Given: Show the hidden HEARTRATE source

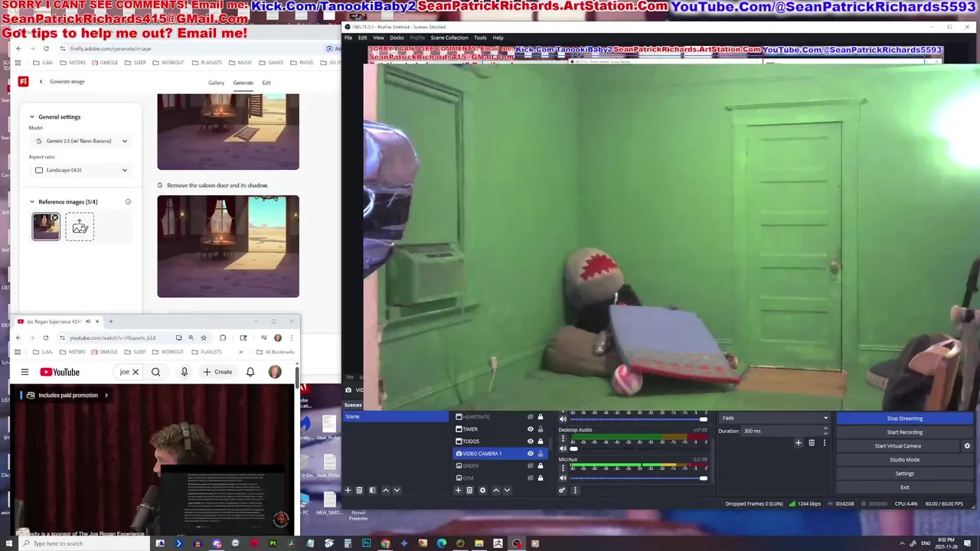Looking at the screenshot, I should pyautogui.click(x=530, y=417).
